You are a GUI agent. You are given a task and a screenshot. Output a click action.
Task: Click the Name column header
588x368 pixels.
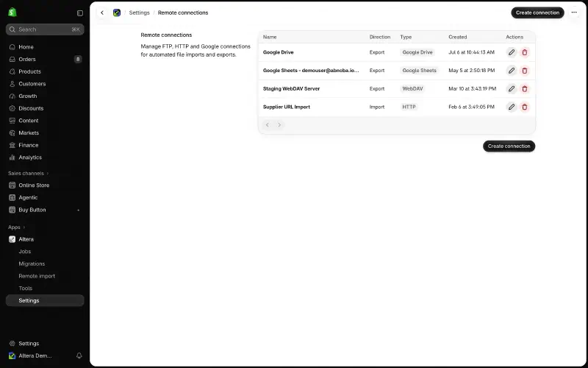[270, 38]
